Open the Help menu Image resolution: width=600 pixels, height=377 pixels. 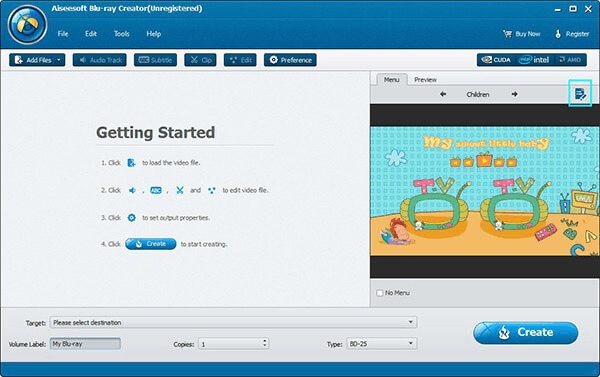click(153, 34)
